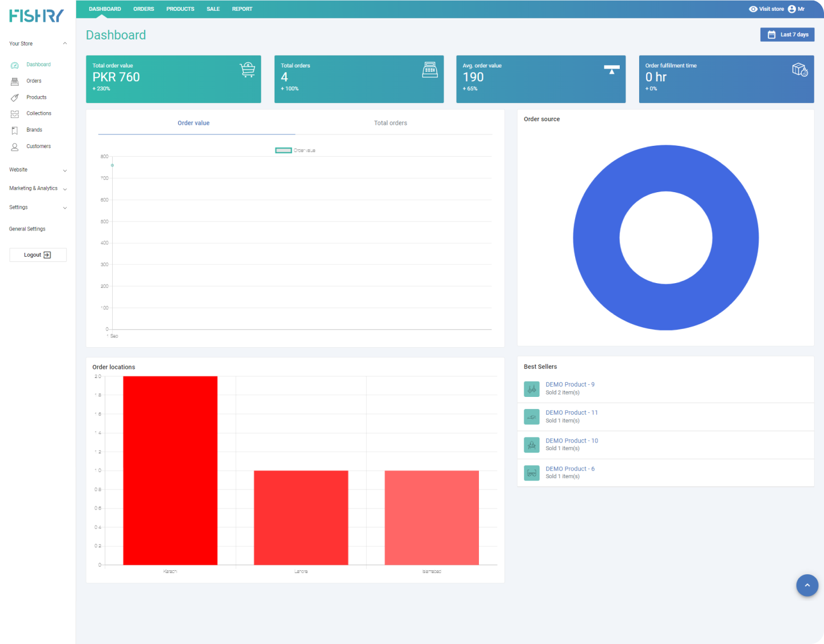Switch to the Total orders tab
Viewport: 824px width, 644px height.
pos(390,123)
